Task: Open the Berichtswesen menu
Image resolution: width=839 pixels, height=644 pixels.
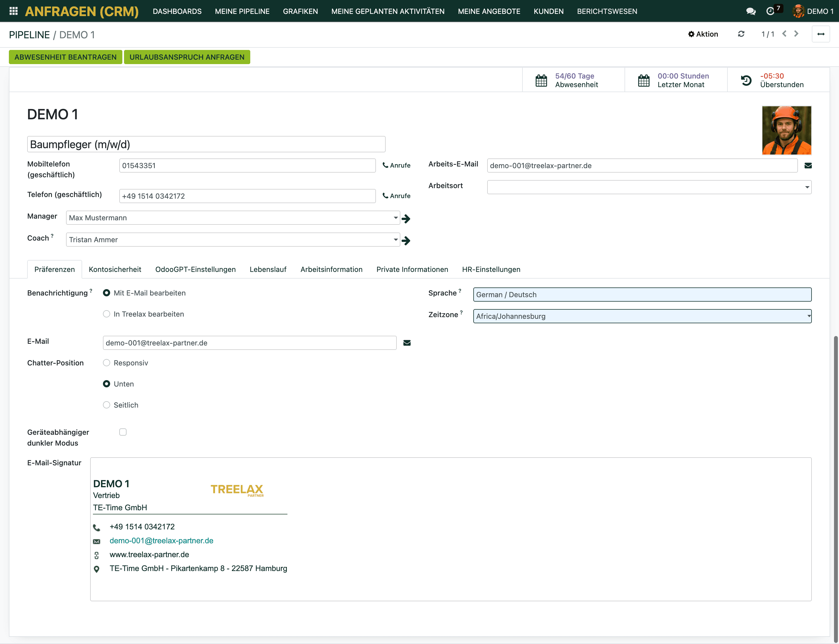Action: [x=607, y=11]
